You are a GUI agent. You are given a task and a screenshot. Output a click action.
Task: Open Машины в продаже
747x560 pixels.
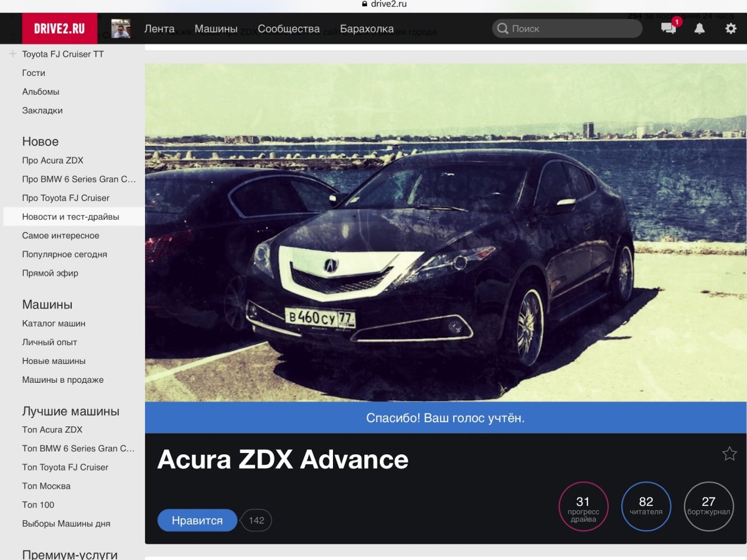63,380
